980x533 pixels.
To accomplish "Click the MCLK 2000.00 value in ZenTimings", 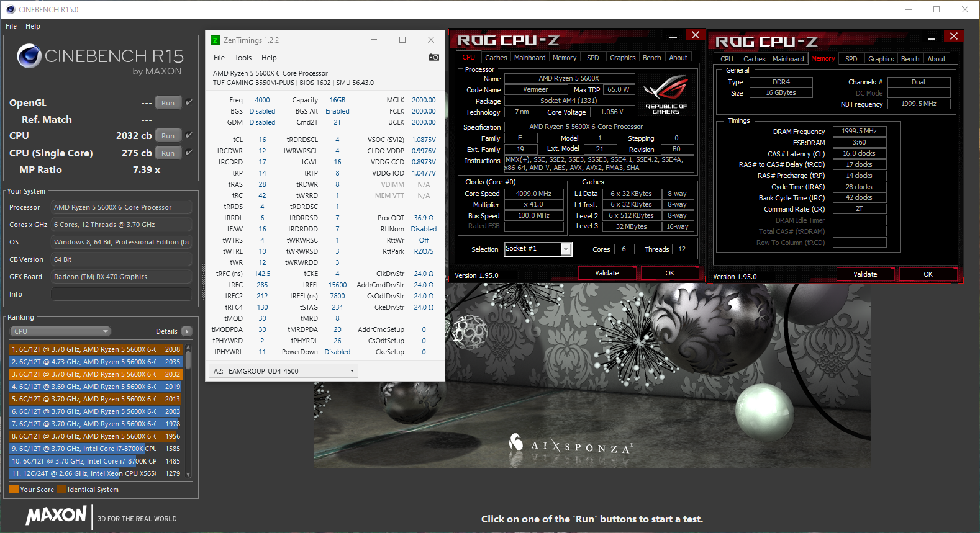I will click(424, 100).
